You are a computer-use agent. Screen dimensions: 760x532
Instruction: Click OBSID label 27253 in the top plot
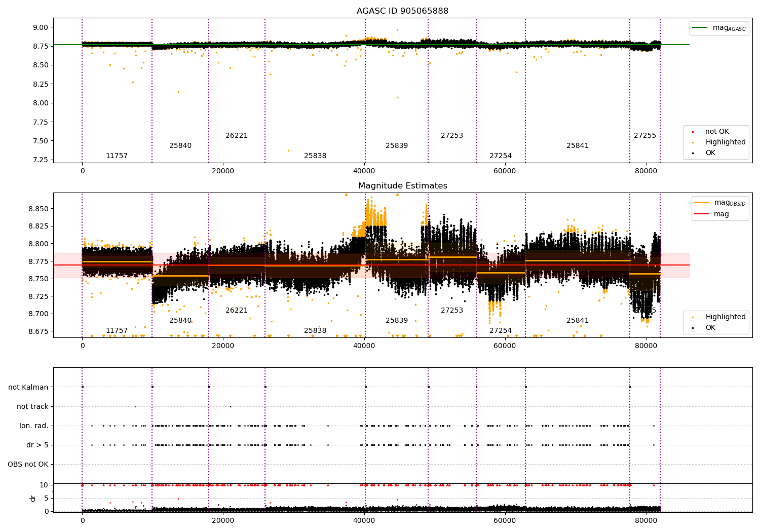point(452,136)
